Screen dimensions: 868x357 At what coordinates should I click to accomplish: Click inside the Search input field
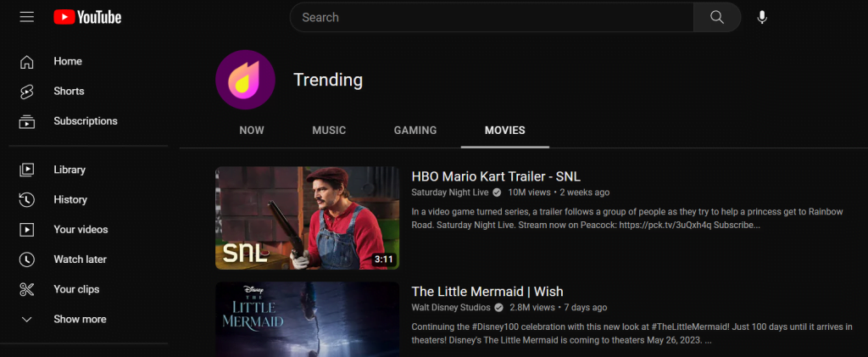click(492, 17)
